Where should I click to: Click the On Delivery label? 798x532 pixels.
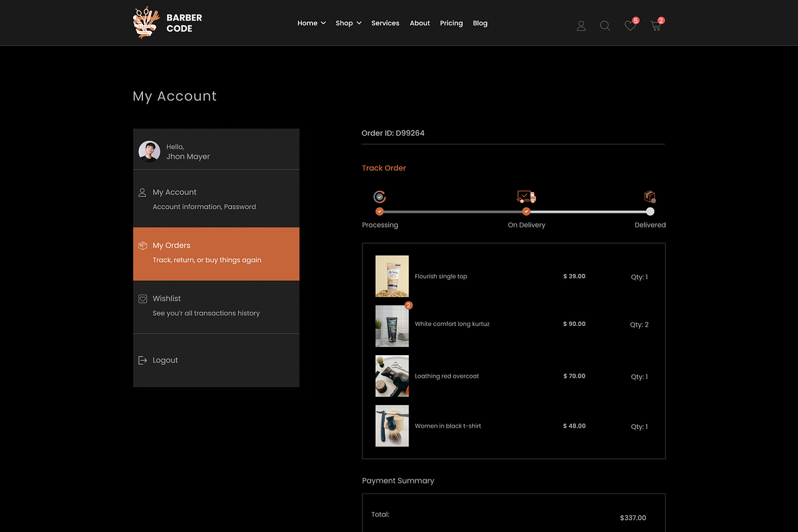tap(526, 225)
